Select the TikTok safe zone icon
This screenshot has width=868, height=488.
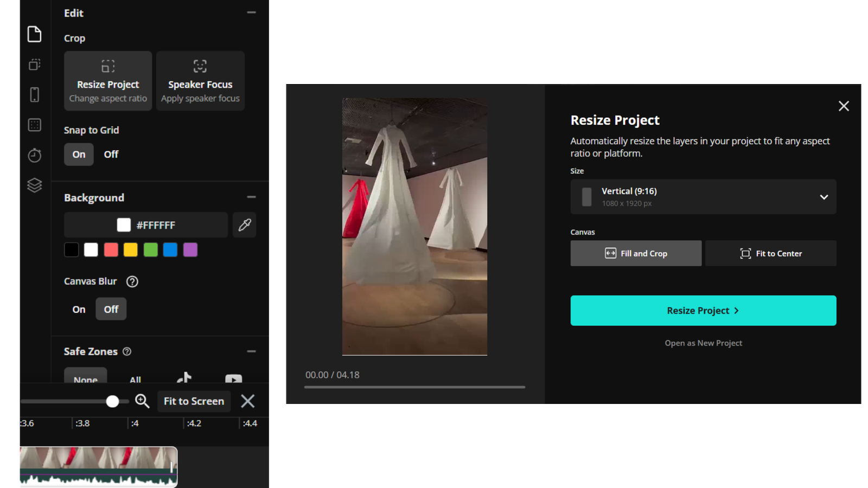[184, 377]
